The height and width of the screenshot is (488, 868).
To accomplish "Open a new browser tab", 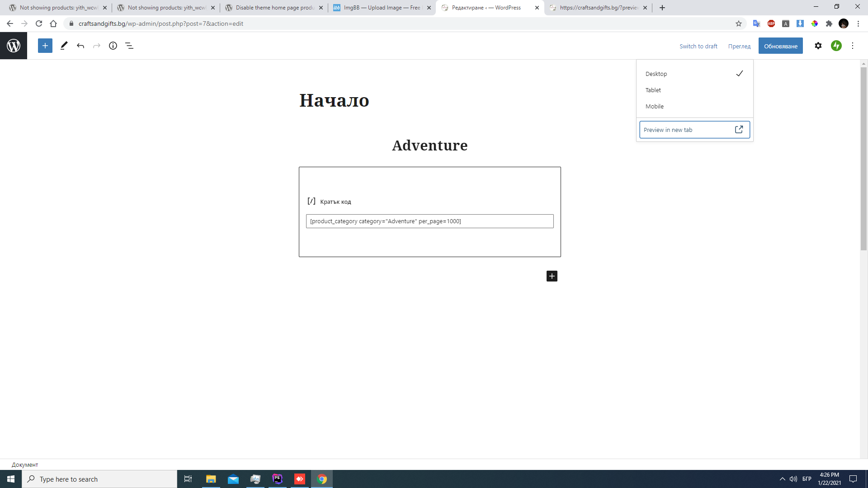I will (x=662, y=8).
